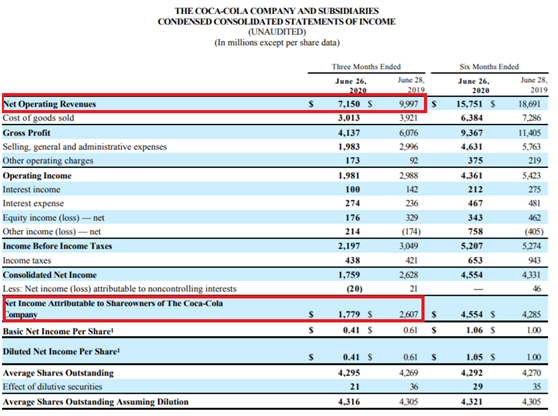Click the Cost of goods sold label
This screenshot has height=416, width=558.
pos(38,118)
